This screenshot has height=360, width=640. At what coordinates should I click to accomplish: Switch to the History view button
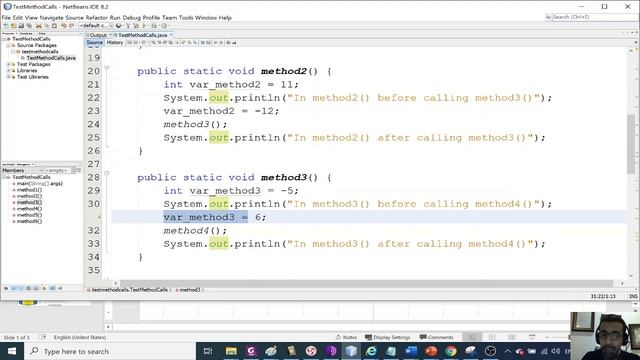pos(115,42)
